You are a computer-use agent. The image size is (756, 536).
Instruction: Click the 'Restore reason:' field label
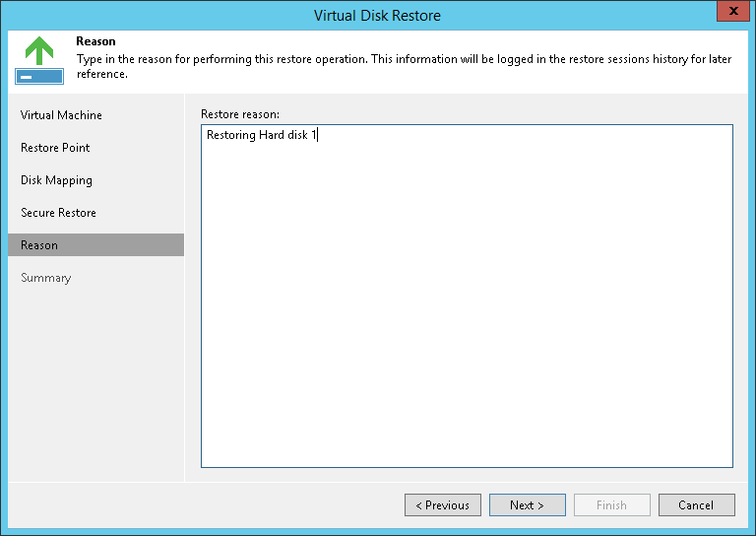[240, 114]
